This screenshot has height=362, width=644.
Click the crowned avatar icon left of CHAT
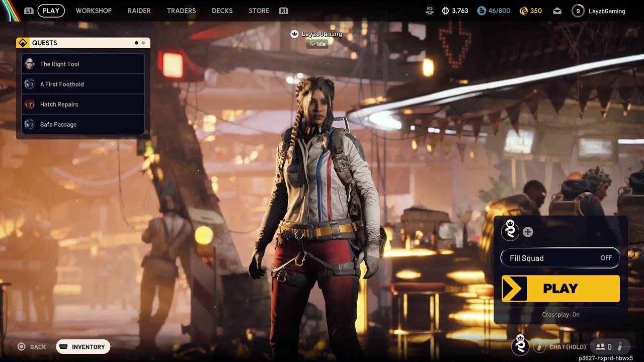point(520,345)
